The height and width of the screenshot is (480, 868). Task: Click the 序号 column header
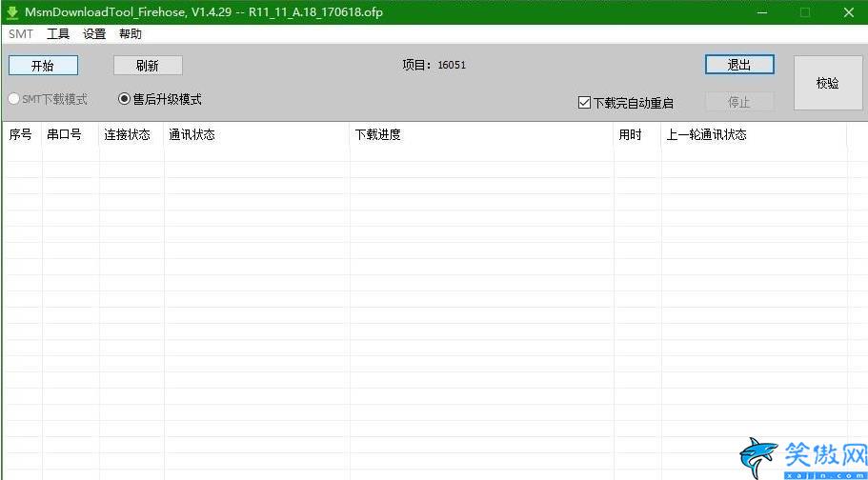(x=22, y=135)
